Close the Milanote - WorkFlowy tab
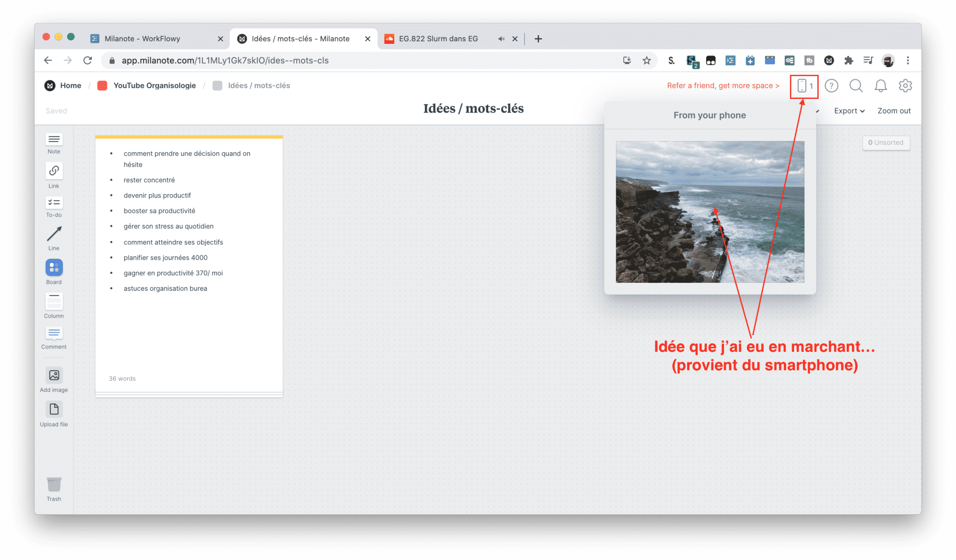 [220, 39]
